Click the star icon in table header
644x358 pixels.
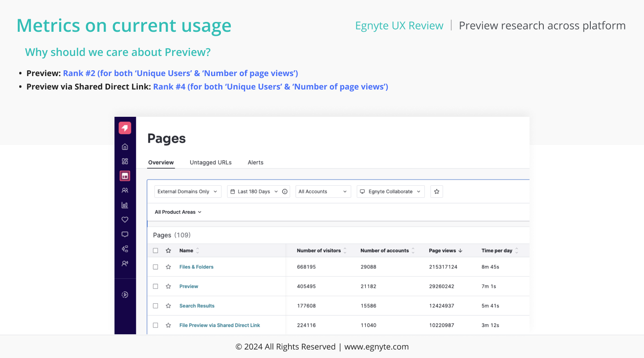coord(168,251)
